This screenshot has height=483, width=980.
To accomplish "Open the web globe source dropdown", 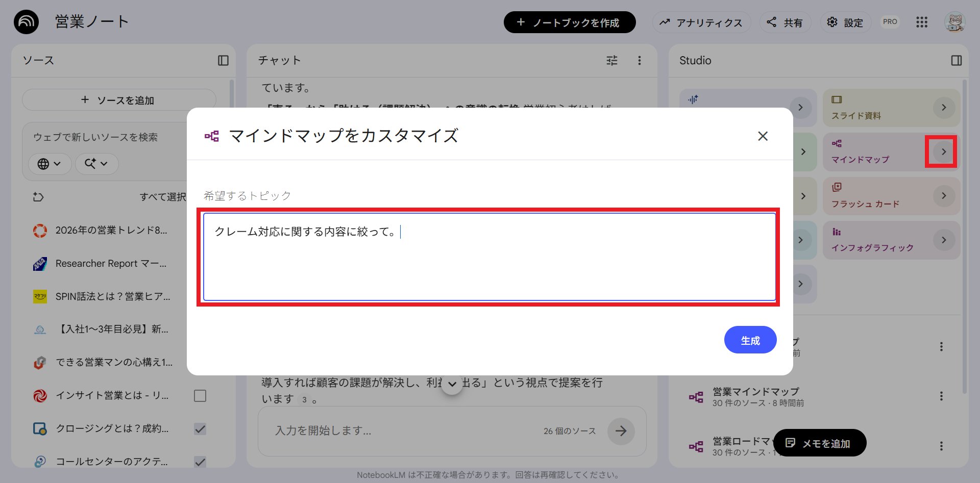I will tap(50, 164).
